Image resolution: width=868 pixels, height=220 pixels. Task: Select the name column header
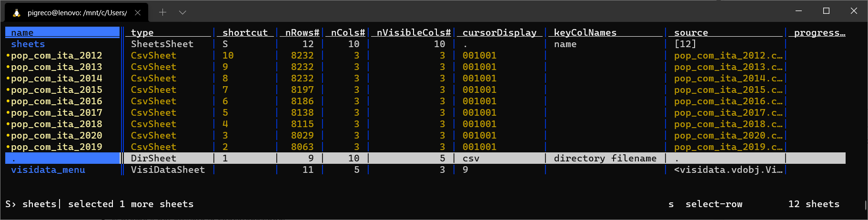(x=22, y=32)
